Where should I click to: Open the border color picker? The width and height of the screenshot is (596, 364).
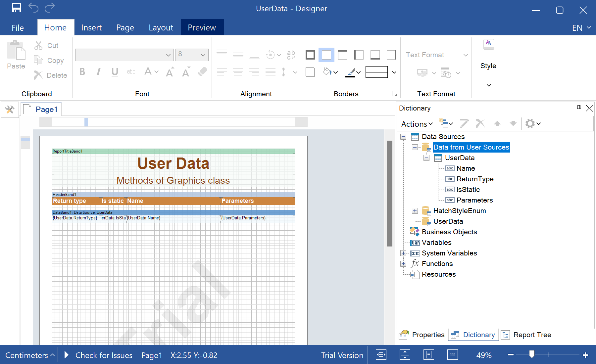click(353, 72)
